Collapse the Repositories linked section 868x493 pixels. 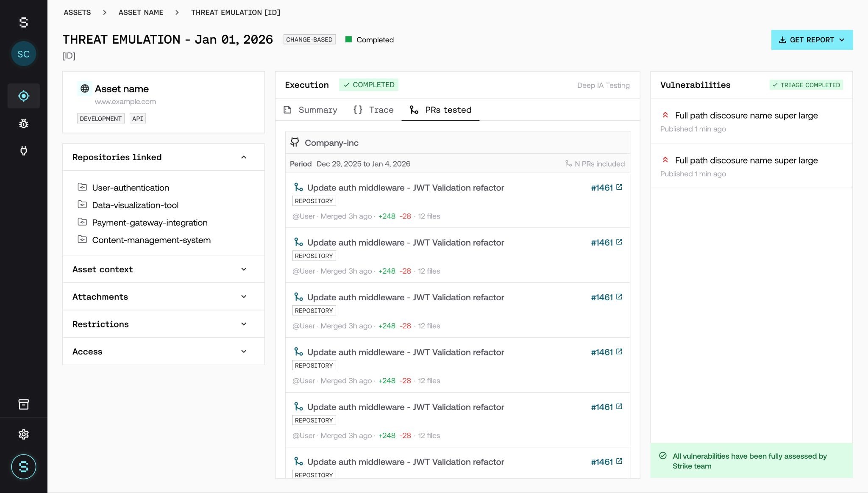pos(244,157)
